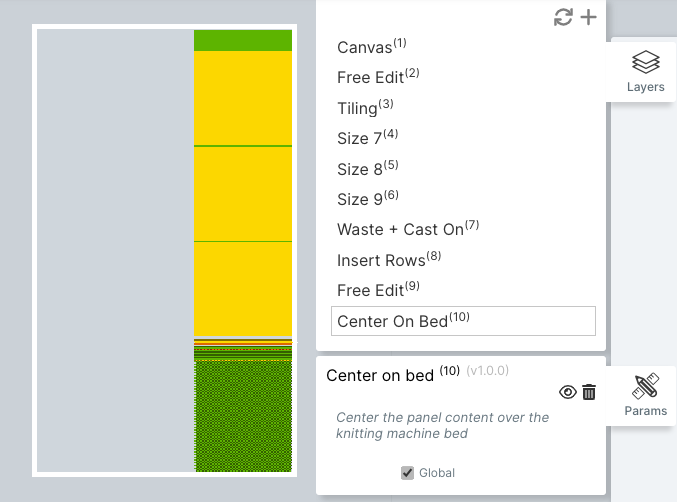Click the yellow region of knitting preview
Screen dimensions: 677x502
[243, 193]
